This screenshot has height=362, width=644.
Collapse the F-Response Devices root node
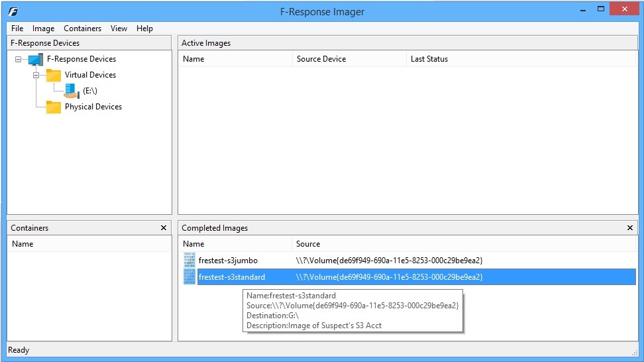coord(18,59)
